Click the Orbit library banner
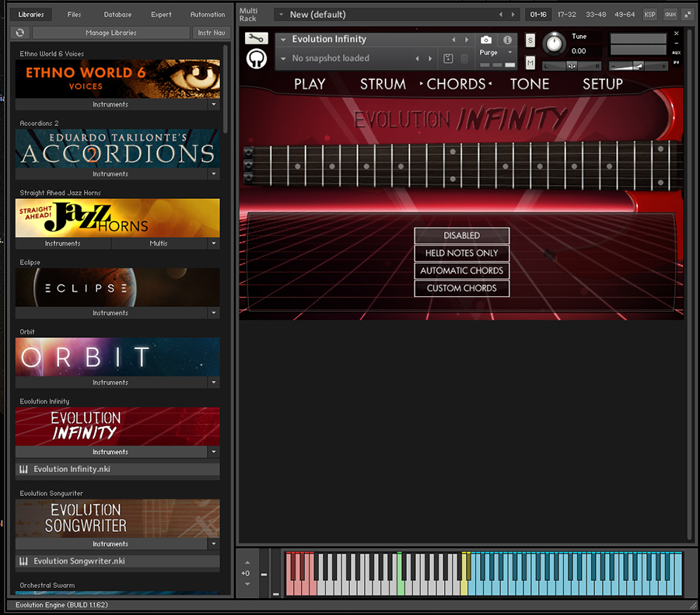Screen dimensions: 700x615 pos(117,357)
